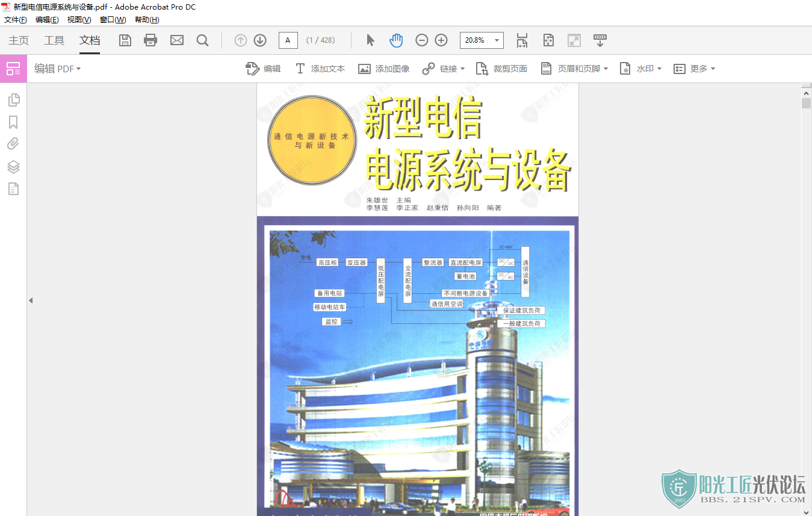Activate the Hand pan tool
812x516 pixels.
point(396,40)
